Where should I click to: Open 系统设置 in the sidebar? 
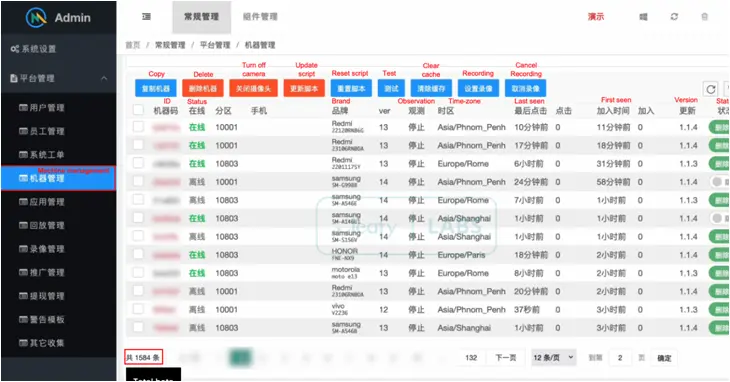[x=34, y=49]
